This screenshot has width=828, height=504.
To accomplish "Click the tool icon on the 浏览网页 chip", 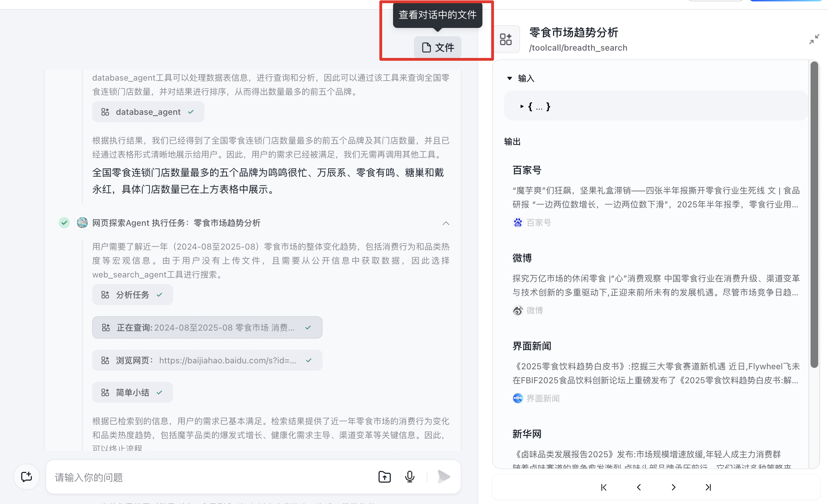I will (105, 361).
